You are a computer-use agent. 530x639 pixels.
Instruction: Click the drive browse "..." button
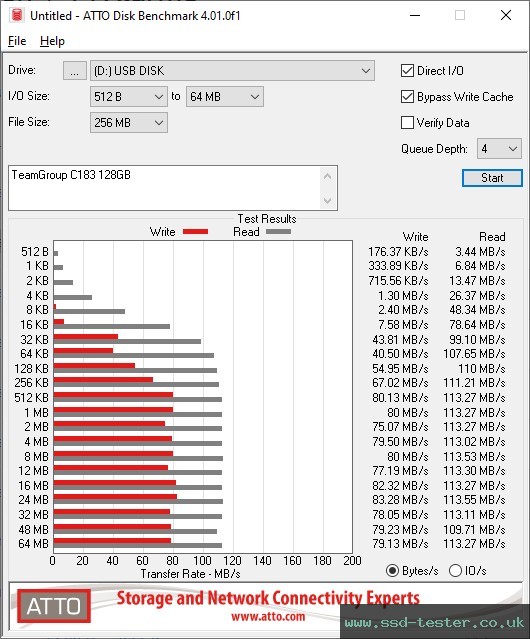point(75,71)
